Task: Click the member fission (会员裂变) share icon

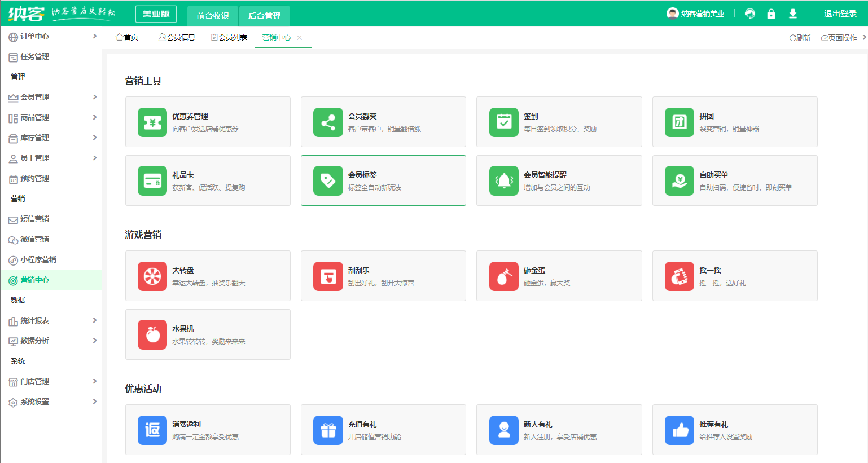Action: [x=328, y=122]
